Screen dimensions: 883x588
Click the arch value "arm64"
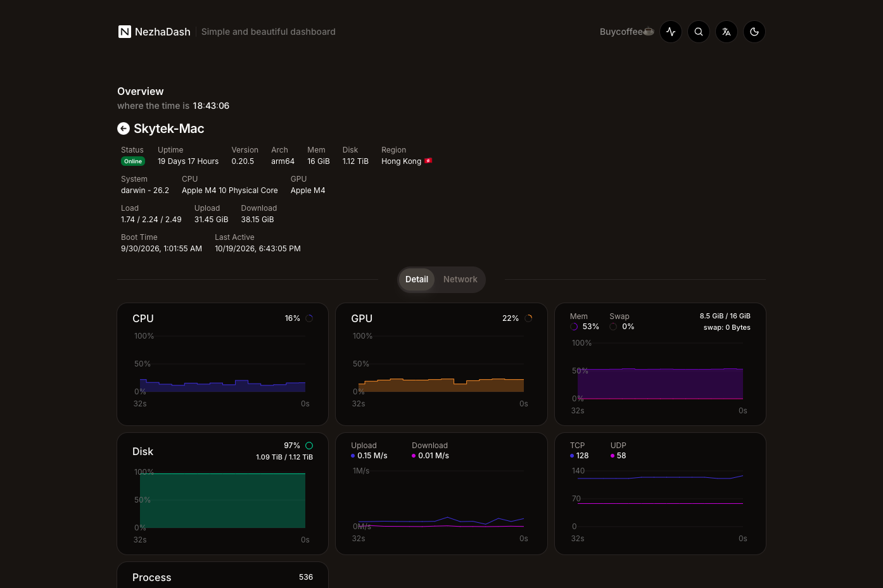coord(283,161)
